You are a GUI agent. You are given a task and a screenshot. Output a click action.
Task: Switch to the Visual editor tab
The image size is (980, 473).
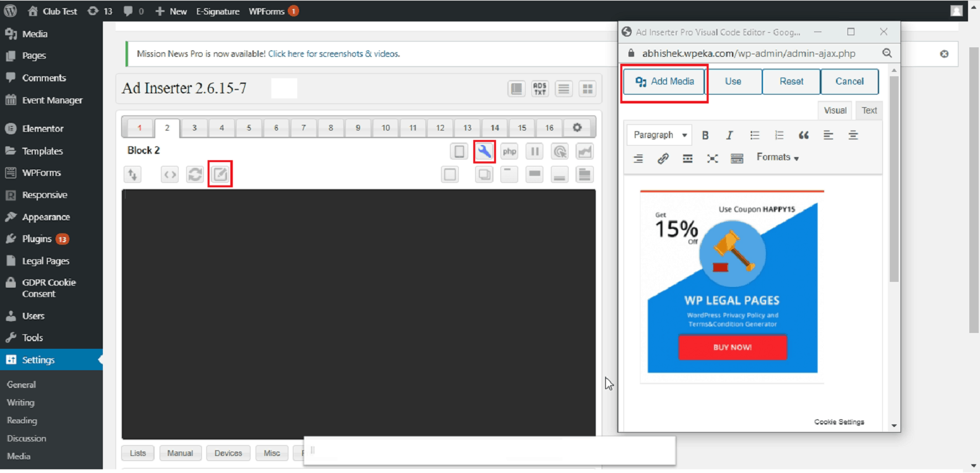[835, 110]
